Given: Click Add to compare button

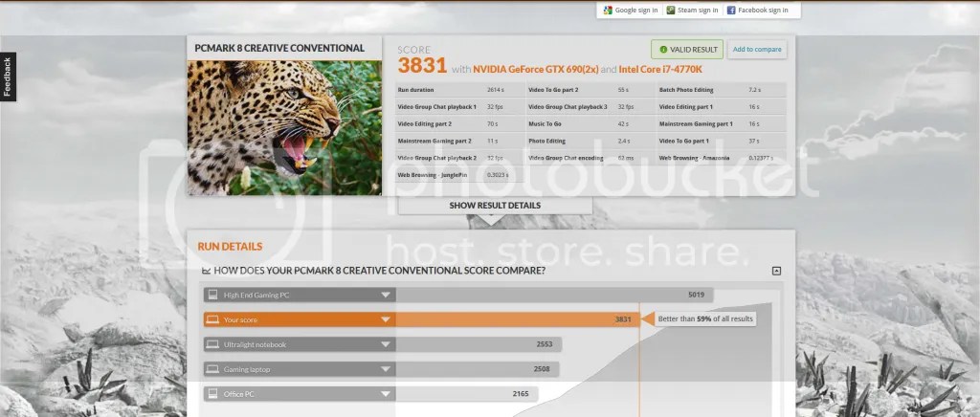Looking at the screenshot, I should pyautogui.click(x=757, y=50).
